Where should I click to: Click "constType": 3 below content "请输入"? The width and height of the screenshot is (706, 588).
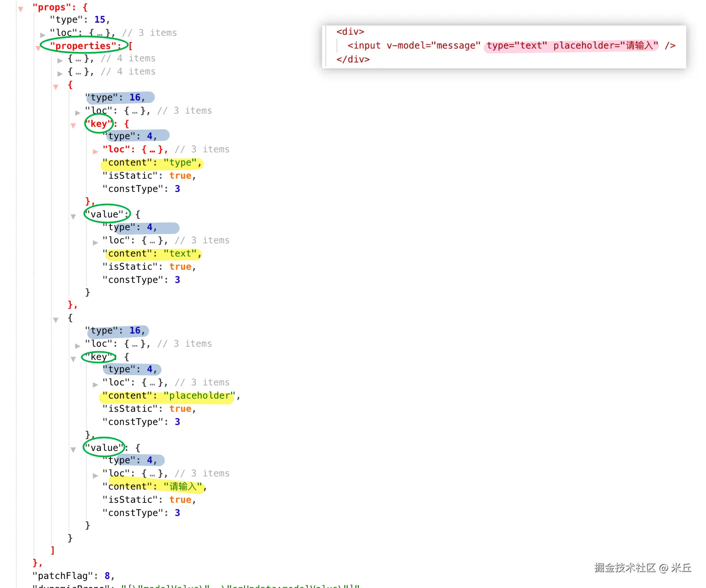coord(141,513)
